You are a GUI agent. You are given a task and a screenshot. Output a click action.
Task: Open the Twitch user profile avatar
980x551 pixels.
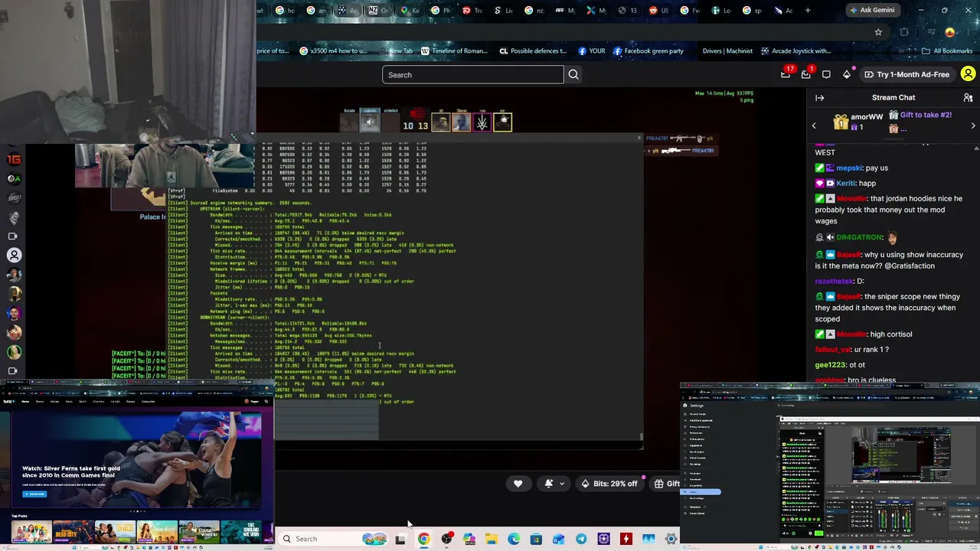(x=968, y=74)
